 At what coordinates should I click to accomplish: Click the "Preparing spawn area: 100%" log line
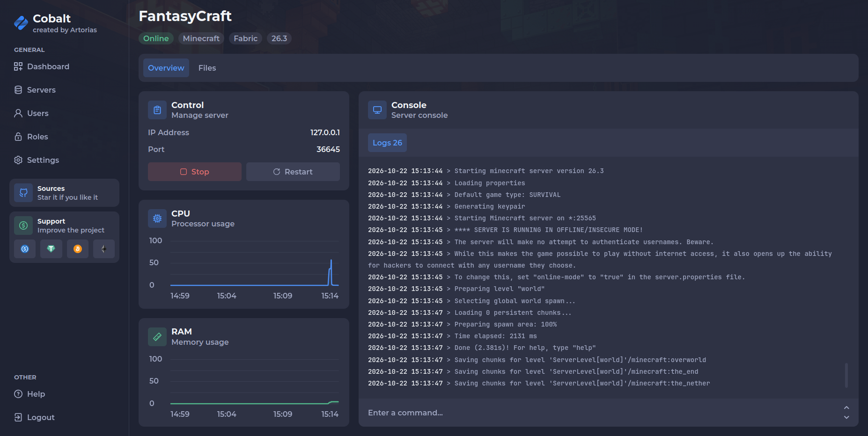click(x=462, y=324)
